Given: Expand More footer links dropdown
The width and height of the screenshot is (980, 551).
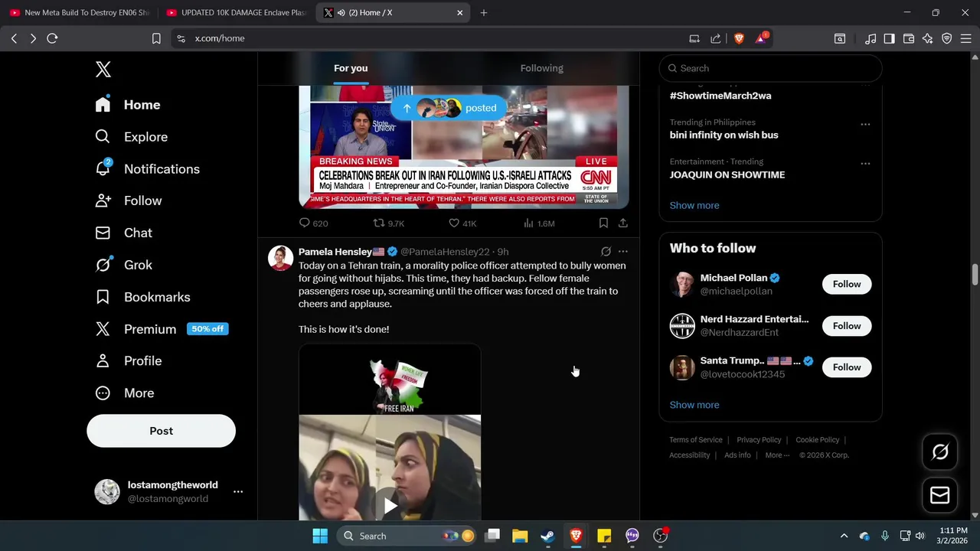Looking at the screenshot, I should pos(778,455).
